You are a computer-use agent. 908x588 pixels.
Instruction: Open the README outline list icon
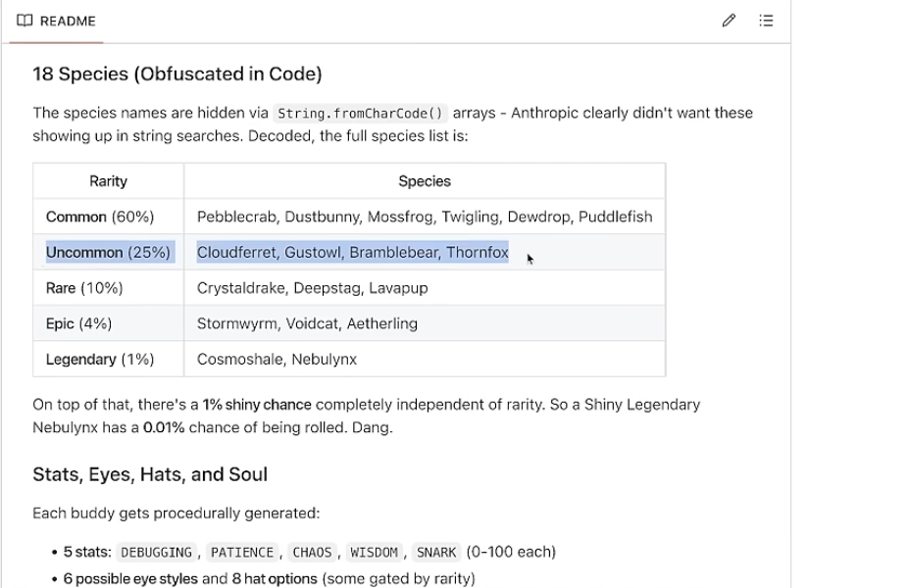coord(766,21)
